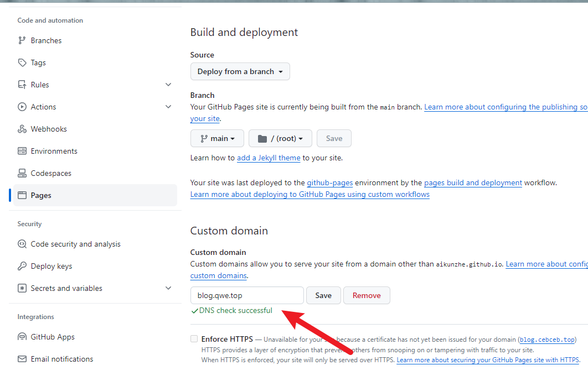
Task: Click the Webhooks icon in sidebar
Action: (22, 129)
